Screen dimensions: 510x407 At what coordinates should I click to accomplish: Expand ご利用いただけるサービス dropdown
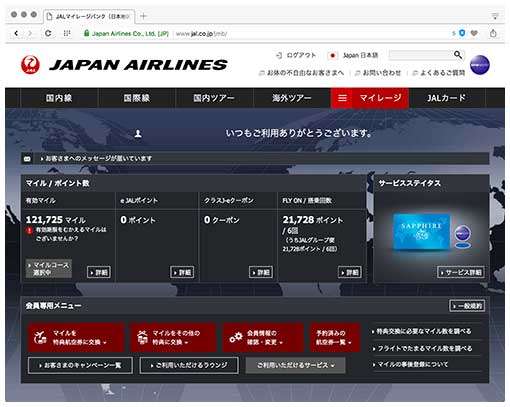(x=295, y=365)
